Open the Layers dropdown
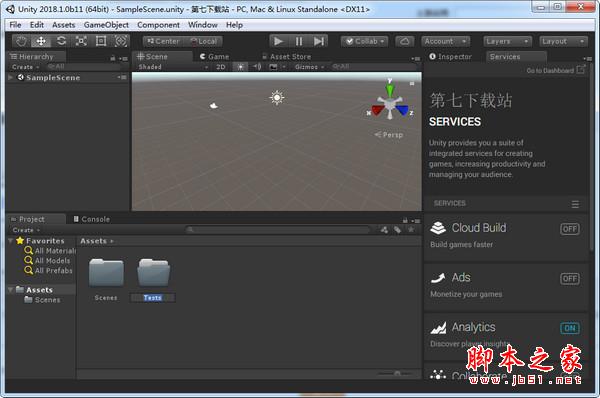Image resolution: width=600 pixels, height=398 pixels. click(507, 41)
